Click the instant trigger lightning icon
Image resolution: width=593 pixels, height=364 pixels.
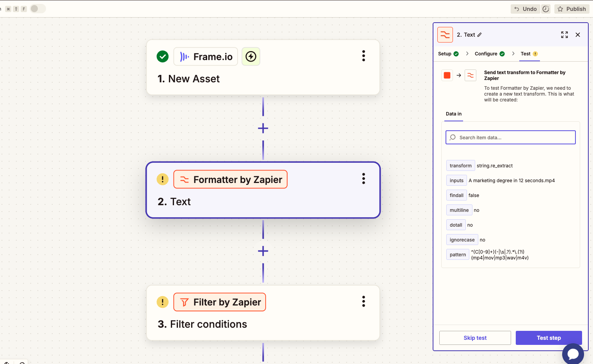click(x=251, y=57)
